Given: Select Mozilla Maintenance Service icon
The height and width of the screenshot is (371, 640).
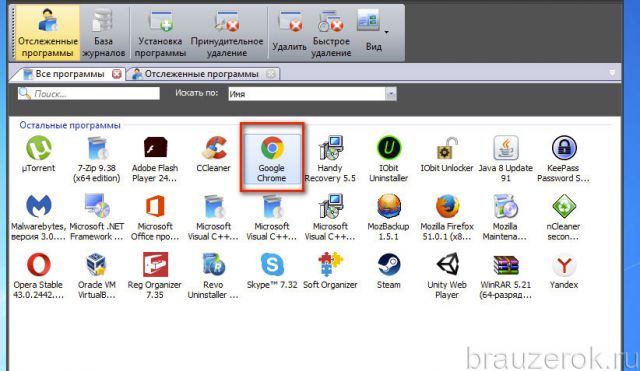Looking at the screenshot, I should (505, 206).
